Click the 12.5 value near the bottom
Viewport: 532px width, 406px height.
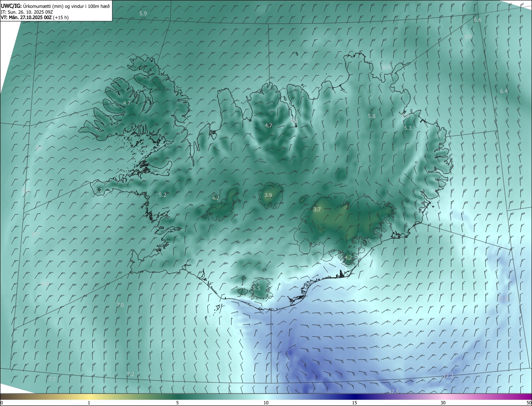[394, 391]
